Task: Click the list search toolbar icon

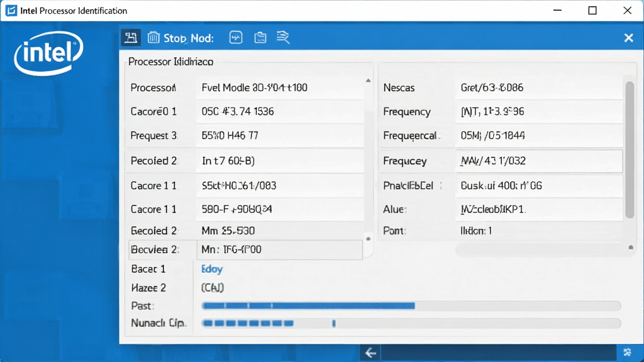Action: (283, 37)
